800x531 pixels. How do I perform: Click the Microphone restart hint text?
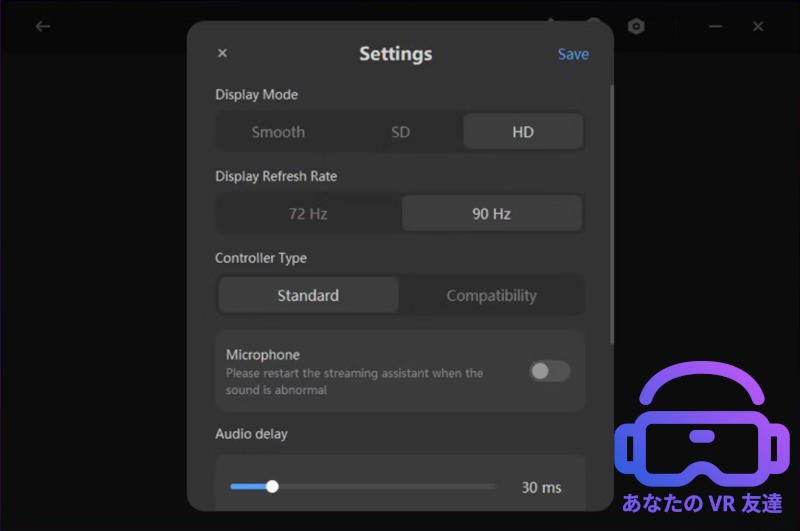354,382
